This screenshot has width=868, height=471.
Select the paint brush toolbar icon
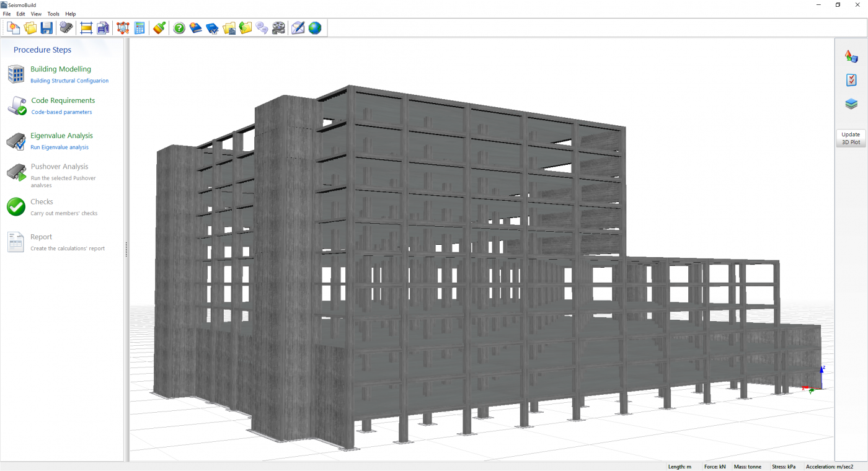(159, 28)
